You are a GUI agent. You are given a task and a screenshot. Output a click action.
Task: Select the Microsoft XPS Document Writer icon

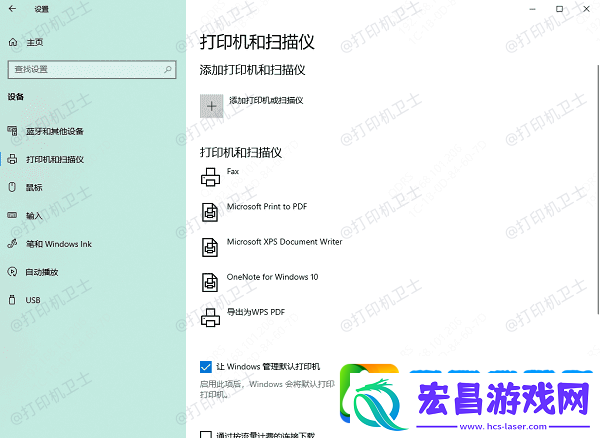pyautogui.click(x=210, y=247)
